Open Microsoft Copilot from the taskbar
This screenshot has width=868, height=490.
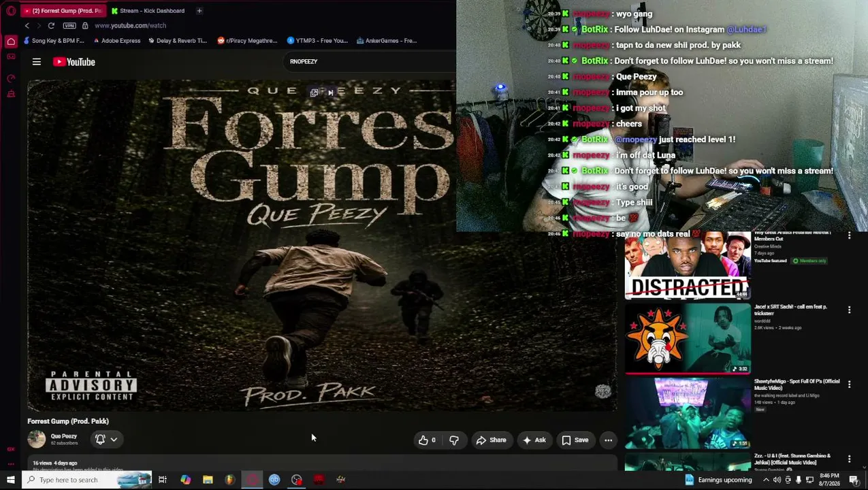point(185,480)
